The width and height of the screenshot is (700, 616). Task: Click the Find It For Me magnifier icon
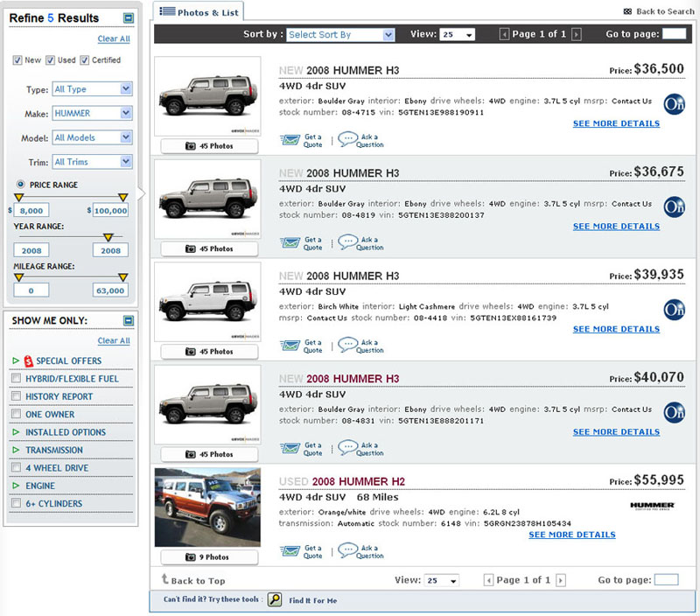(x=275, y=599)
